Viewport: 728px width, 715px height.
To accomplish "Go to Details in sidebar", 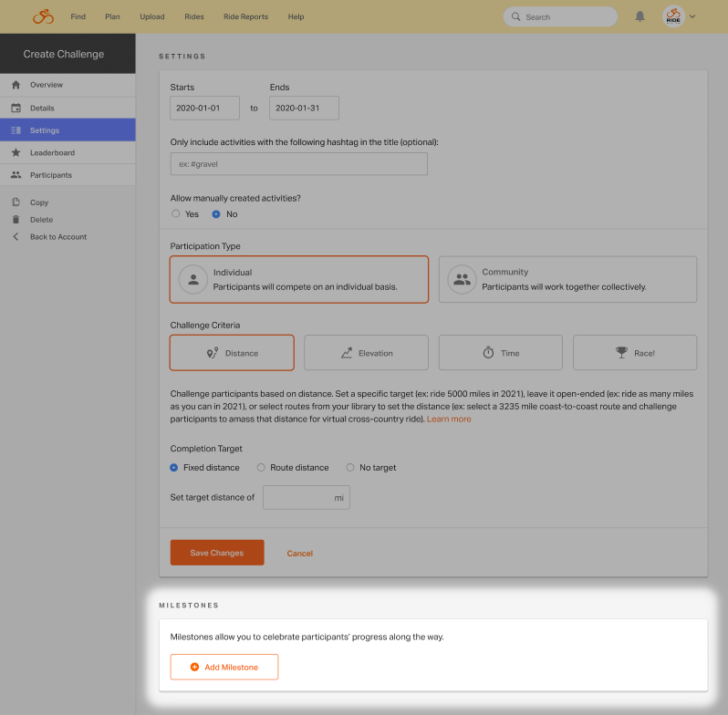I will click(x=68, y=109).
